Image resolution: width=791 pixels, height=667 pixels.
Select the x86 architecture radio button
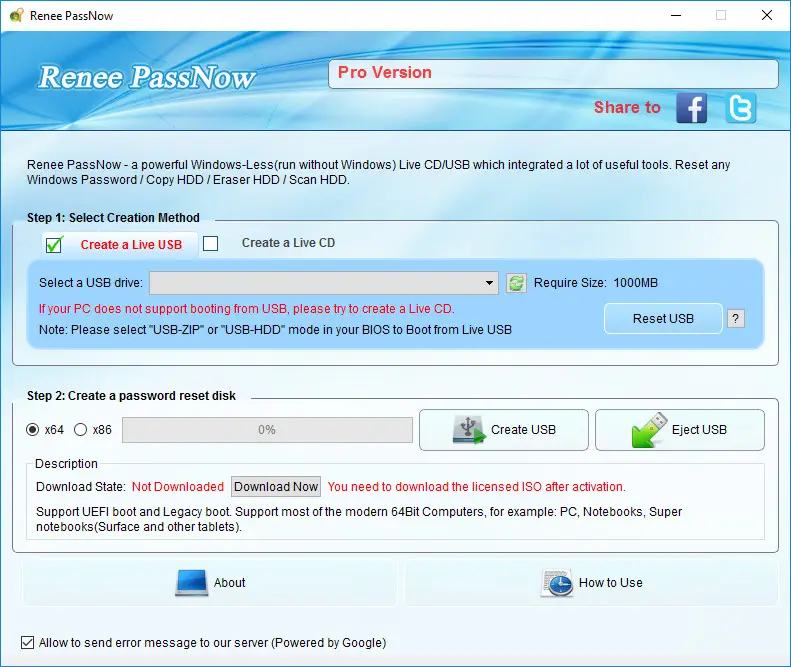[80, 430]
